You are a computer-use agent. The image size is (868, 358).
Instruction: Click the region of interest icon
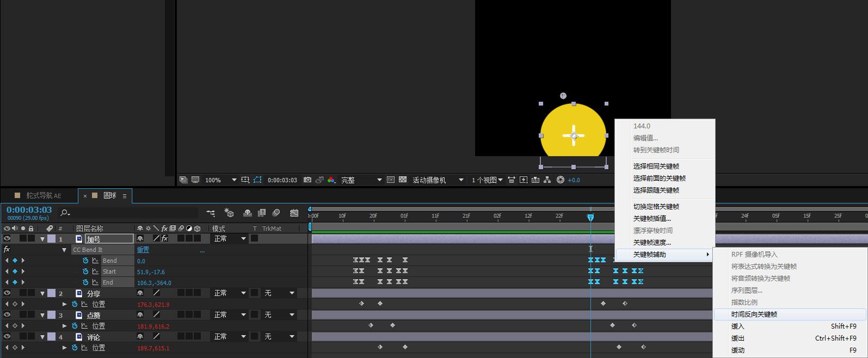(x=245, y=180)
